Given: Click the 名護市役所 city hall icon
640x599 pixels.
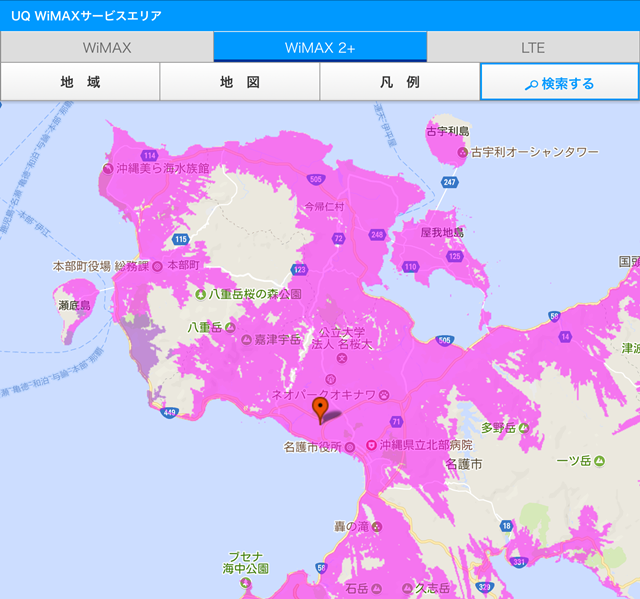Looking at the screenshot, I should (349, 447).
